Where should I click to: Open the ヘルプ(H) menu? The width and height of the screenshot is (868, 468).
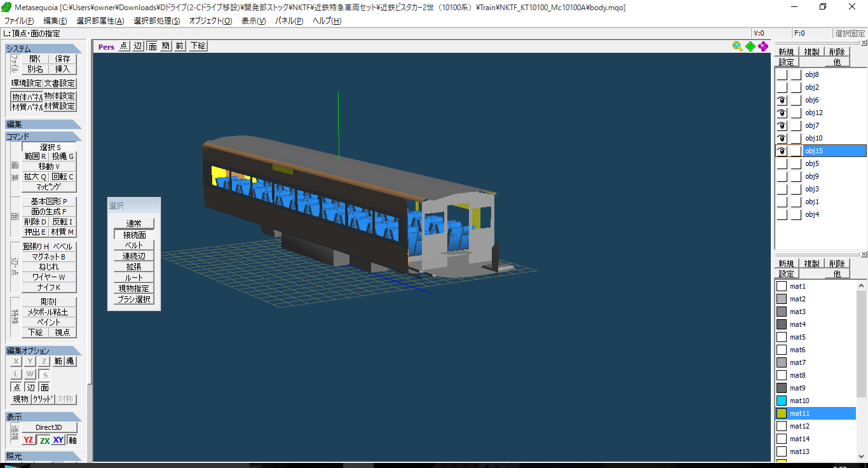[327, 21]
